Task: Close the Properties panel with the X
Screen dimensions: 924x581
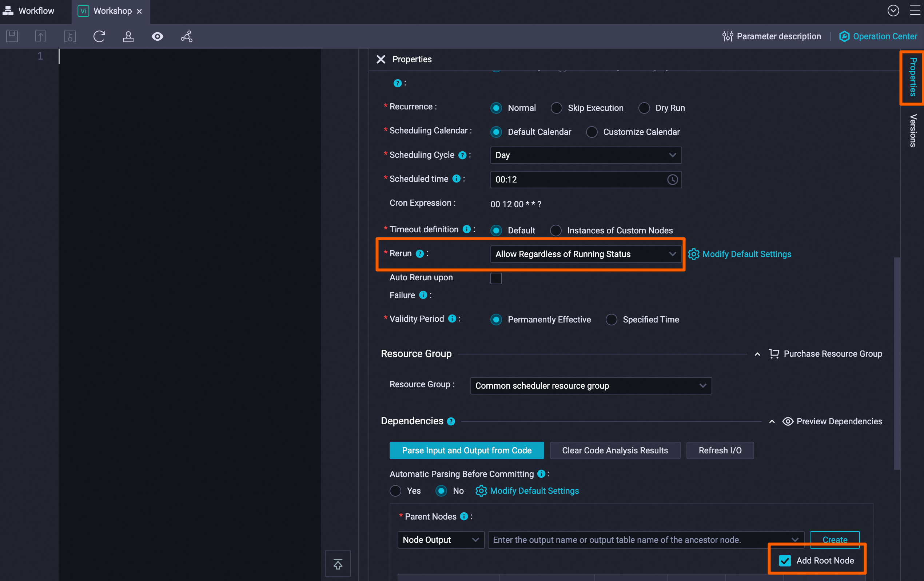Action: 381,59
